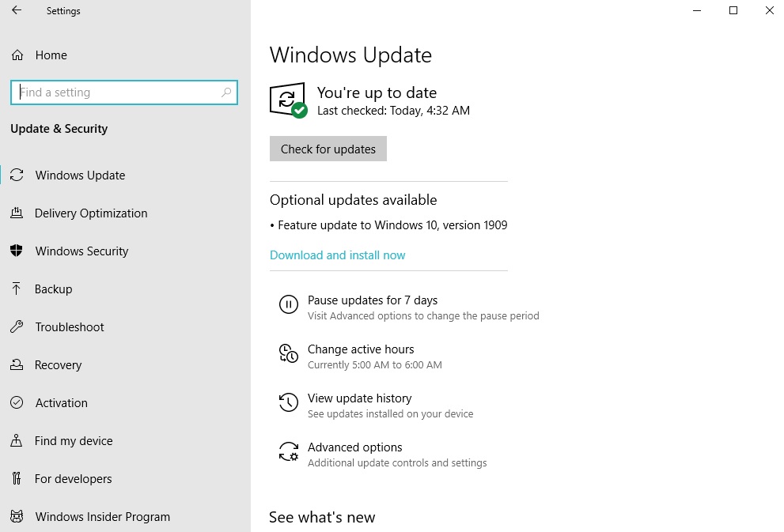Click the Backup upward arrow icon

click(17, 289)
